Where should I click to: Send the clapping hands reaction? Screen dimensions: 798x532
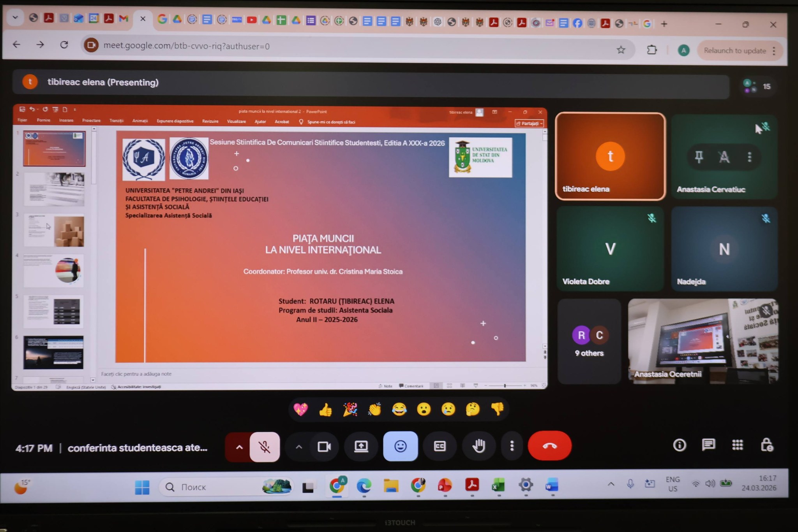click(374, 409)
